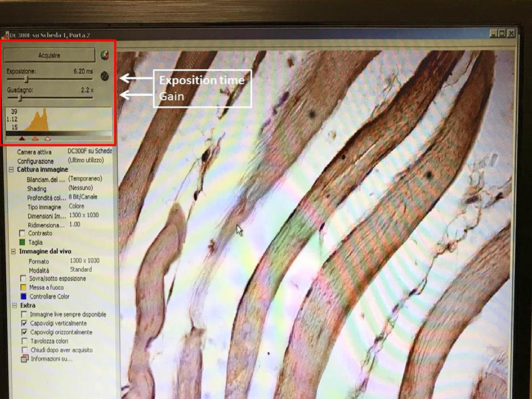
Task: Enable Sovra/sotto esposizione checkbox
Action: point(23,279)
